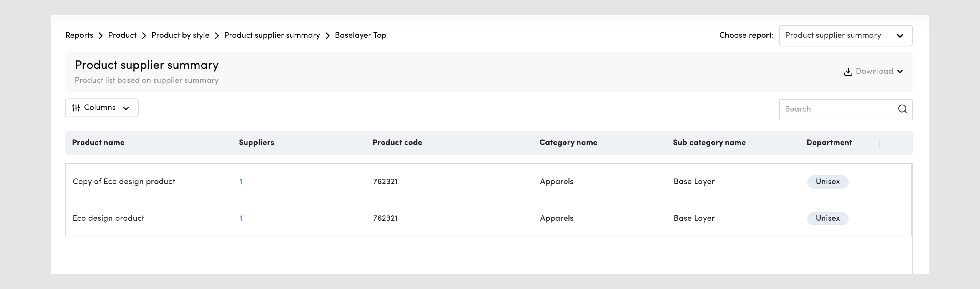
Task: Go back to Product supplier summary breadcrumb
Action: pyautogui.click(x=272, y=35)
